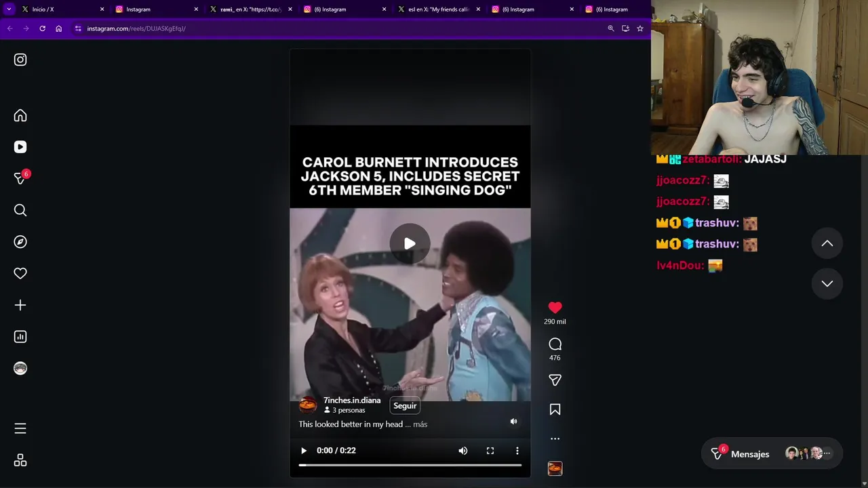Screen dimensions: 868x488
Task: Switch to esl en X My friends tab
Action: point(437,9)
